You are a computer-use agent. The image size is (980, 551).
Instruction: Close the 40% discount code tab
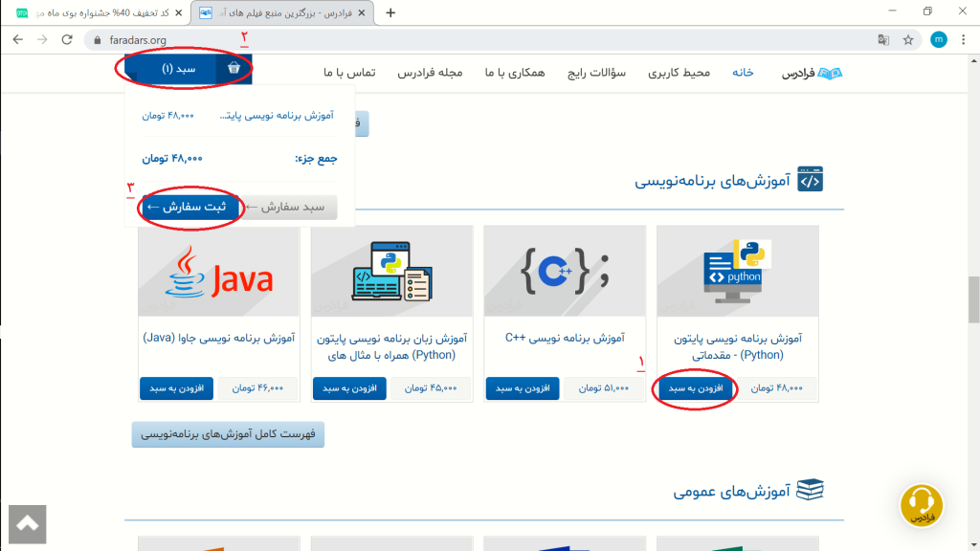(x=179, y=12)
